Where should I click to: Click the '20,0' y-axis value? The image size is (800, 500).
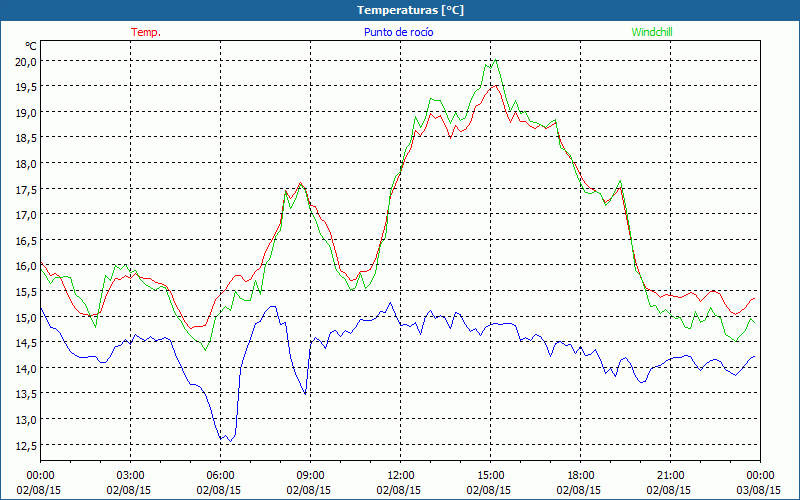point(27,61)
